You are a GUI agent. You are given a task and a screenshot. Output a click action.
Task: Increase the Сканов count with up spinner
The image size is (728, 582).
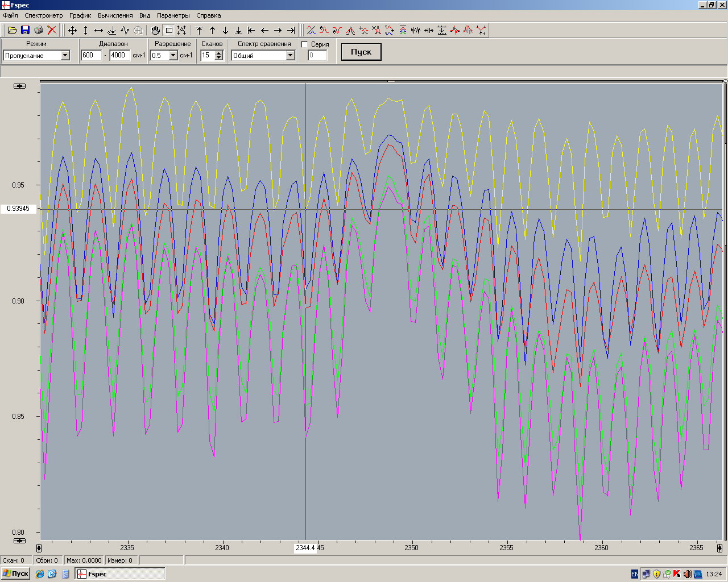tap(219, 53)
